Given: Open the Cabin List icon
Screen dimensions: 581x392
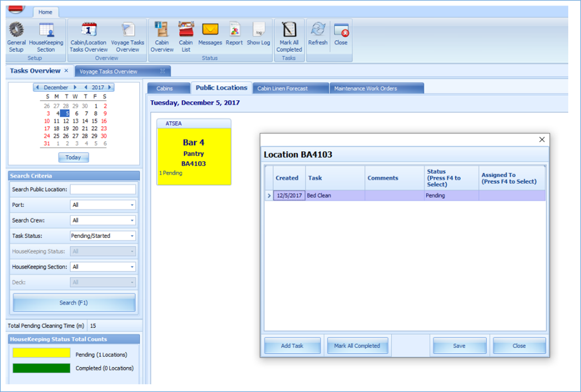Looking at the screenshot, I should 185,36.
